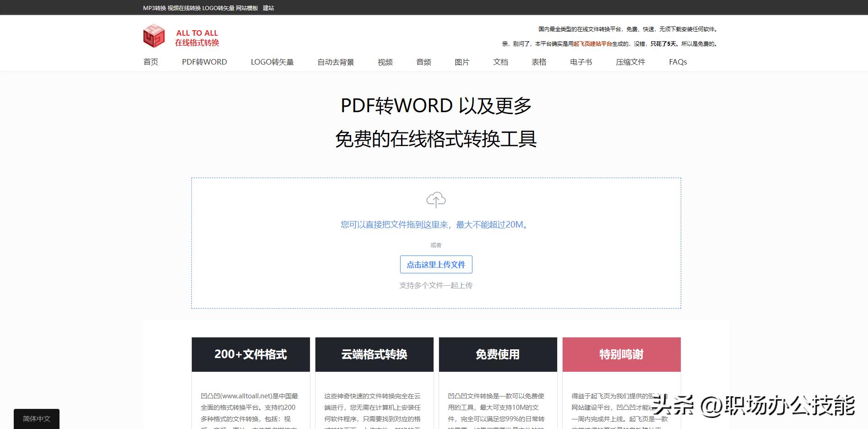Click the ALL TO ALL logo icon
Viewport: 868px width, 429px height.
coord(153,37)
